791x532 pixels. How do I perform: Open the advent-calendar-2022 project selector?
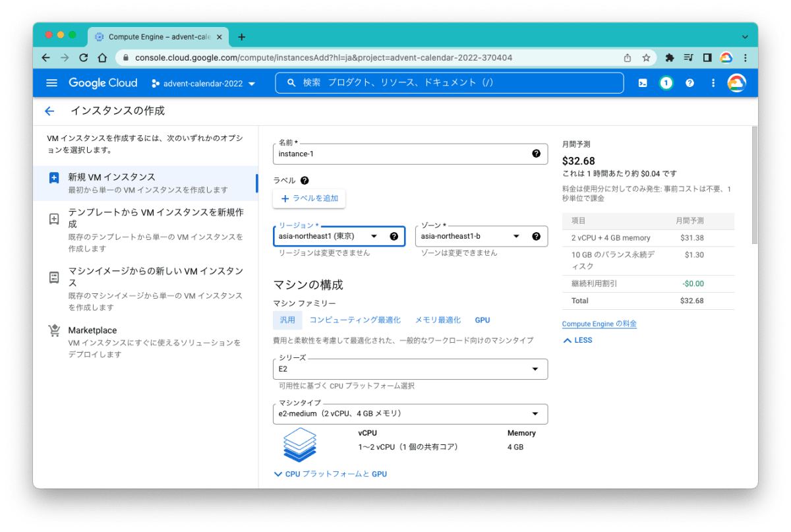coord(203,84)
